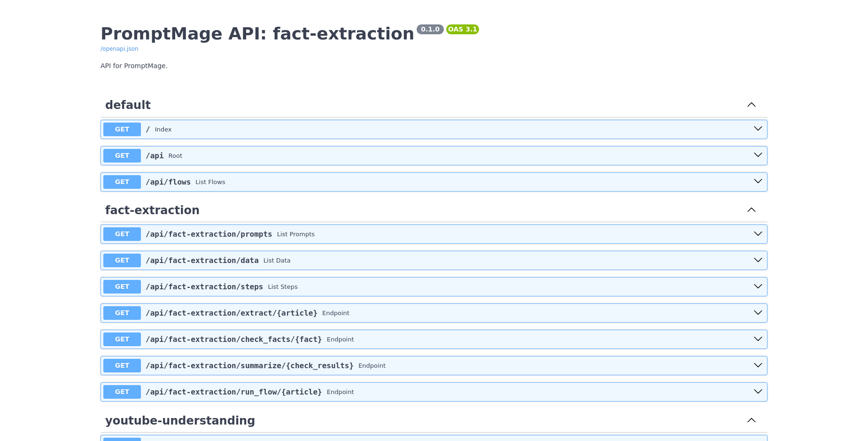Screen dimensions: 868x441
Task: Click the 0.1.0 version badge
Action: coord(430,29)
